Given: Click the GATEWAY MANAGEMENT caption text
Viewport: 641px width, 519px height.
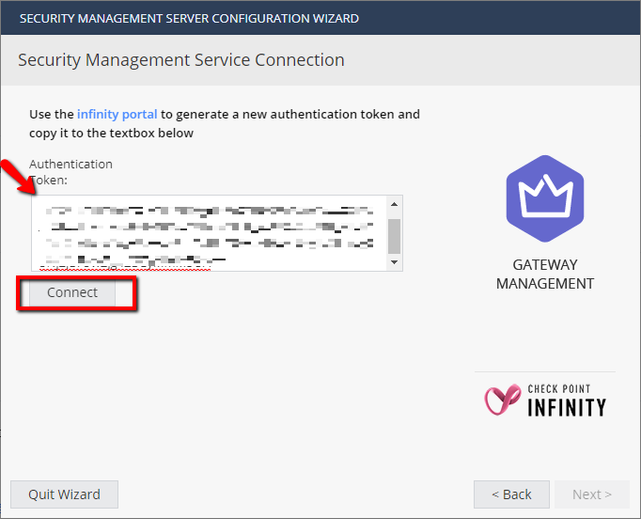Looking at the screenshot, I should pyautogui.click(x=545, y=274).
